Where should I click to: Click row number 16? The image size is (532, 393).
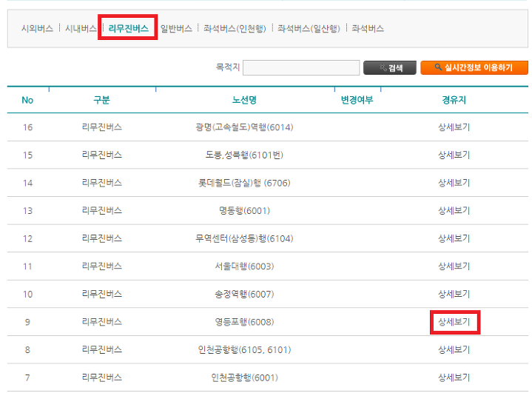(x=28, y=127)
